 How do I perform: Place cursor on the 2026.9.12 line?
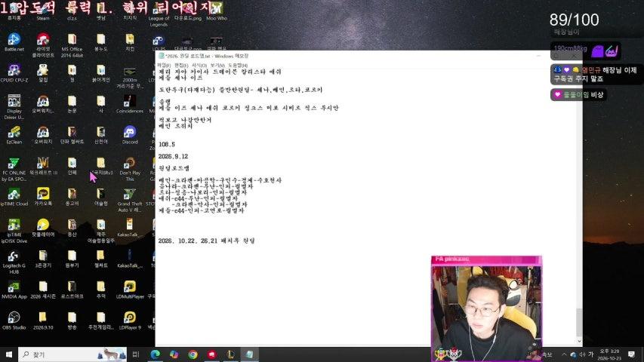pos(174,156)
